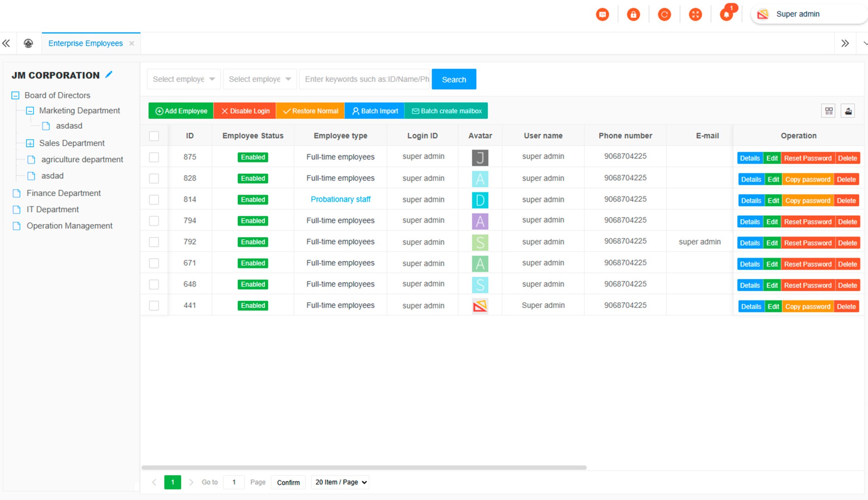Collapse the Board of Directors tree node
Screen dimensions: 868x500
point(16,95)
